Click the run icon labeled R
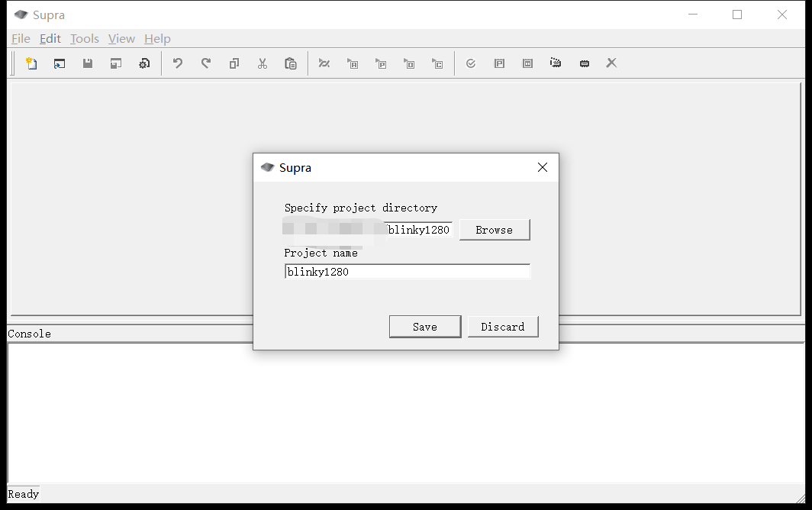 tap(353, 63)
